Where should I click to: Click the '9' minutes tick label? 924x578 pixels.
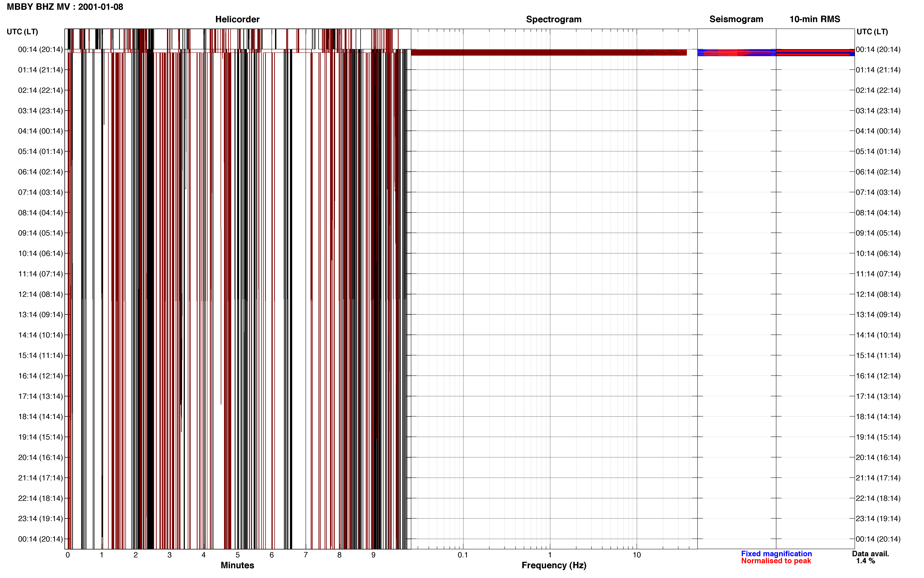pyautogui.click(x=373, y=555)
